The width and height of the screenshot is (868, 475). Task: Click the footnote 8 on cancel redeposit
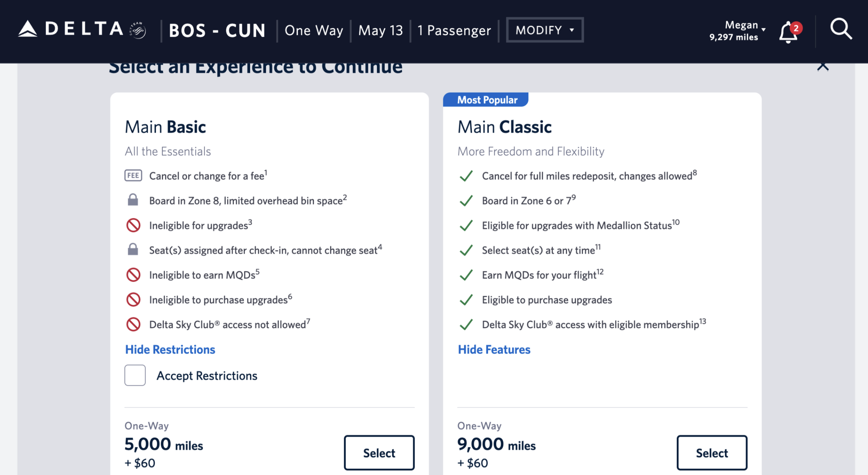[x=695, y=173]
